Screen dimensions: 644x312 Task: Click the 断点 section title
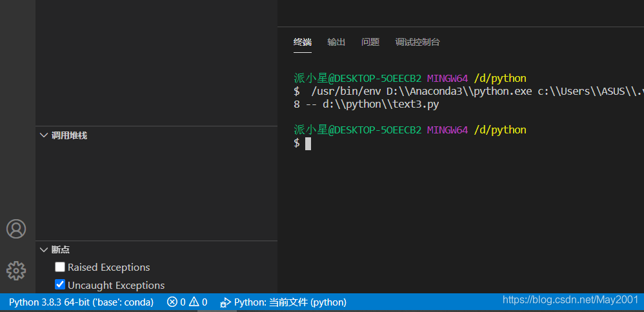click(x=61, y=249)
